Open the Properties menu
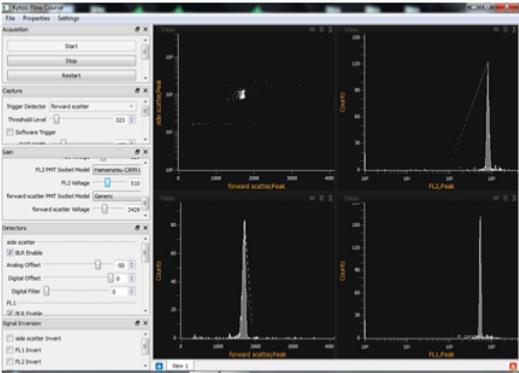 coord(36,18)
